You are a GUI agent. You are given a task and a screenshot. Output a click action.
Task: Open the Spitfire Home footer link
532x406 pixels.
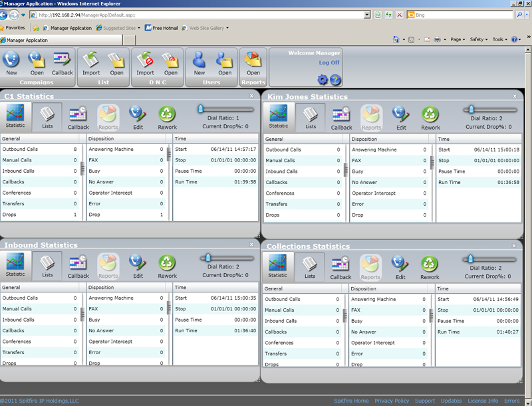[x=351, y=401]
